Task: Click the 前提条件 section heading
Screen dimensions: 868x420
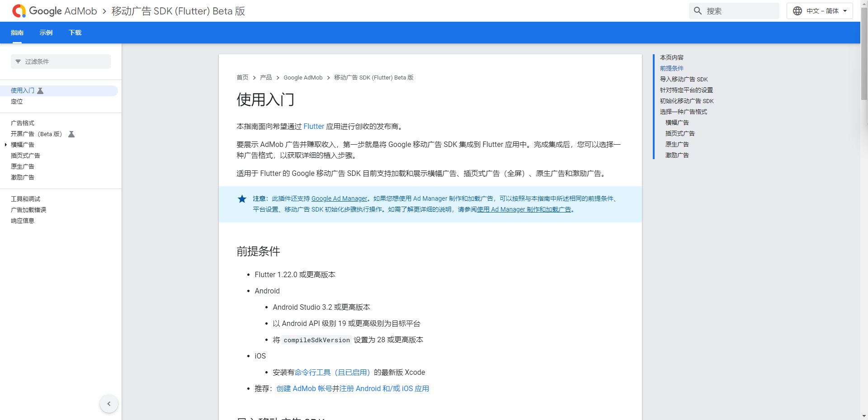Action: click(258, 251)
